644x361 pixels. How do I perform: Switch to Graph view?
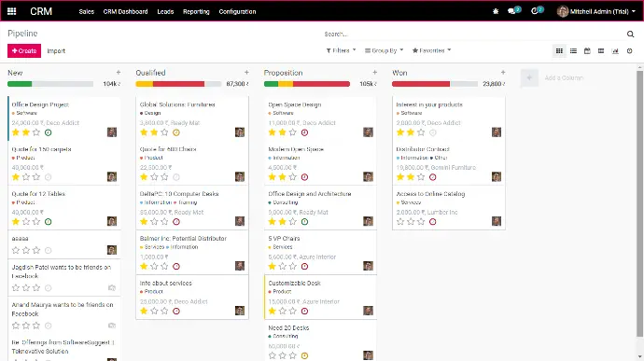pyautogui.click(x=615, y=51)
